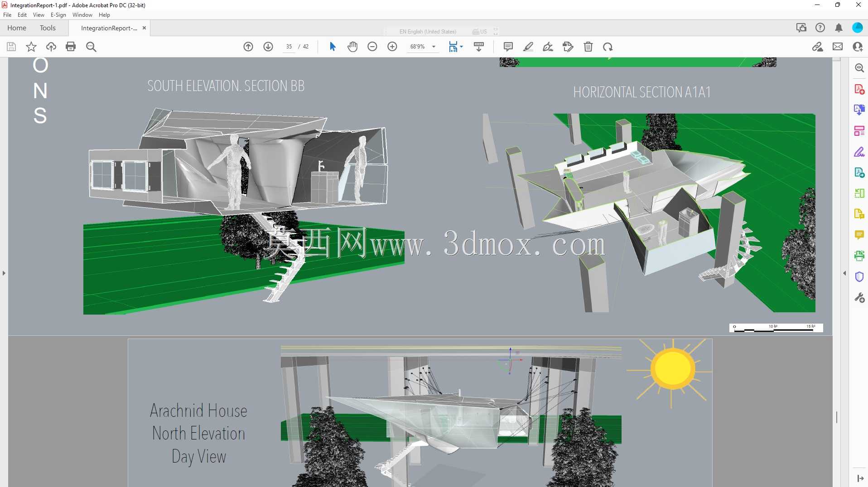Open the help question mark icon
Screen dimensions: 868x487
(x=820, y=28)
